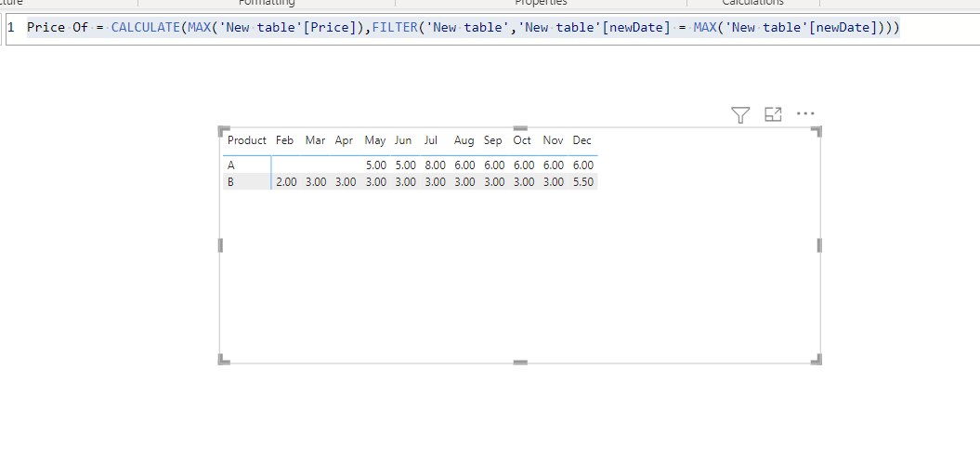Click Product A's Sep value 6.00
Viewport: 980px width, 462px height.
tap(494, 165)
